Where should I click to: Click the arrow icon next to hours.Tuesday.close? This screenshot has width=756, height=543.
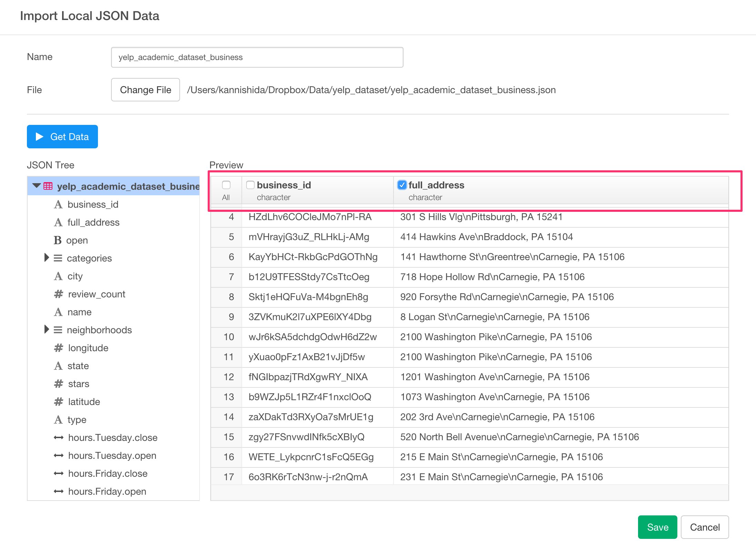coord(58,437)
